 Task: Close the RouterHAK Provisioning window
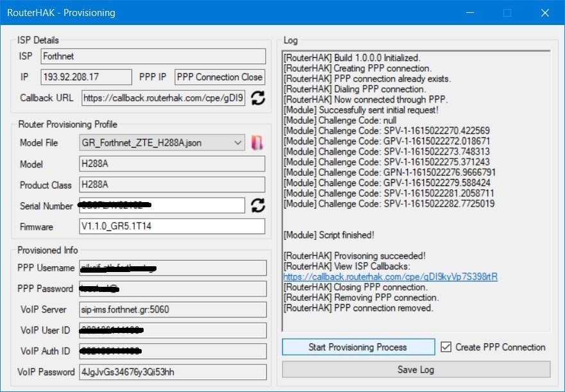coord(545,13)
